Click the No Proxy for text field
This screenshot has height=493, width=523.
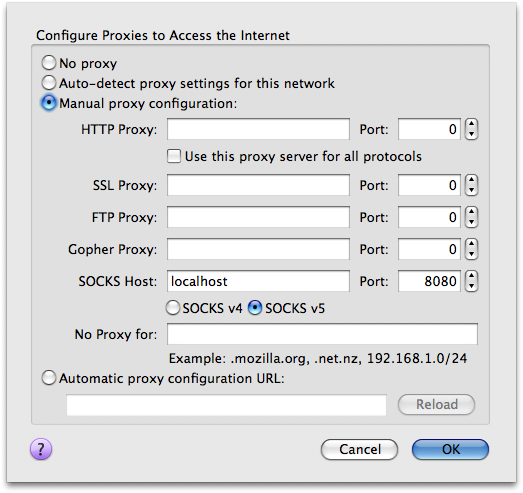(x=322, y=334)
